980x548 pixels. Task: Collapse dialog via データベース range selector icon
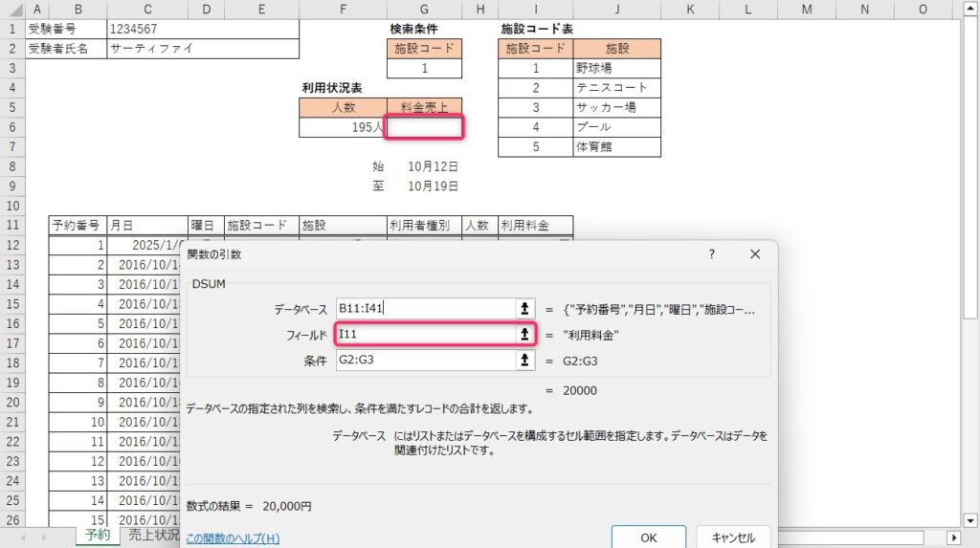click(x=523, y=308)
